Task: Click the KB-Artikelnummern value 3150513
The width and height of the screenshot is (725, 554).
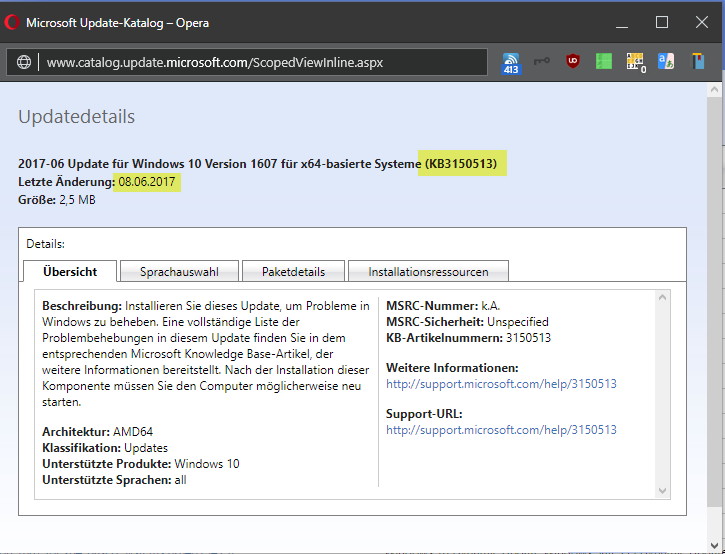Action: (x=528, y=338)
